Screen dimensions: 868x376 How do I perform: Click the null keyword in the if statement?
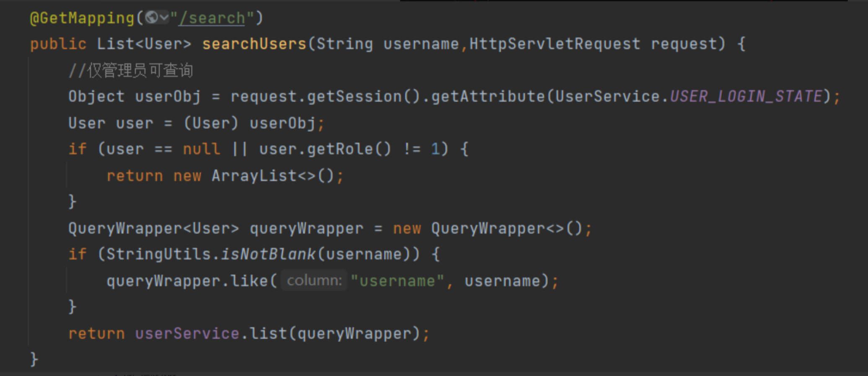click(x=201, y=149)
